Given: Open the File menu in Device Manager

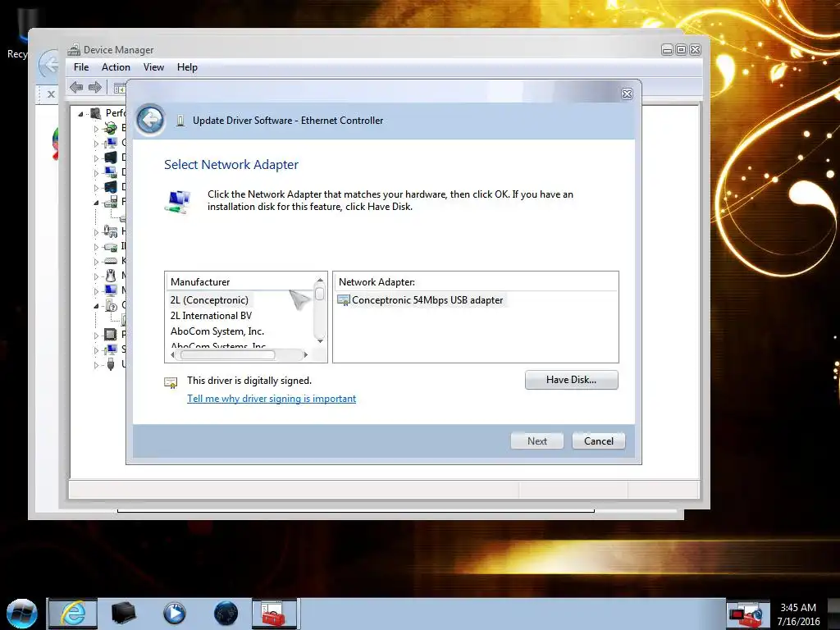Looking at the screenshot, I should 81,67.
